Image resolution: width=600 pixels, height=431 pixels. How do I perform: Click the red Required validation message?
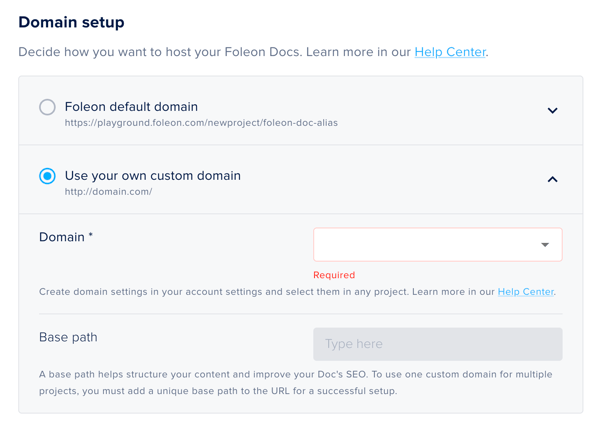tap(334, 275)
